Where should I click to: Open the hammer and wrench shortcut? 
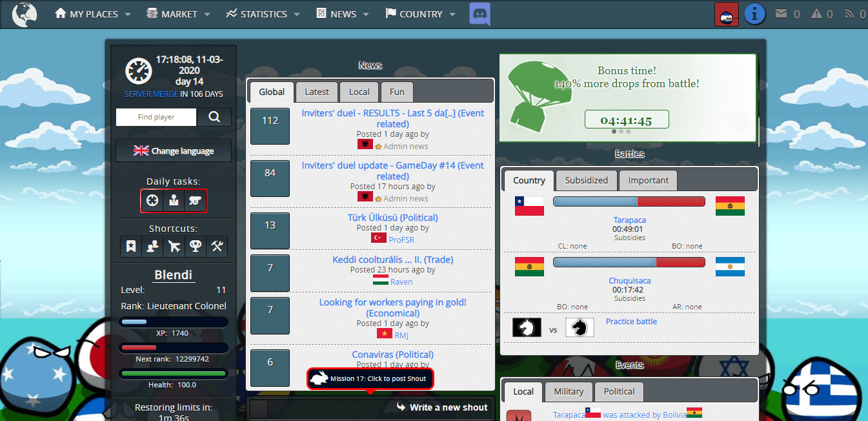tap(216, 246)
